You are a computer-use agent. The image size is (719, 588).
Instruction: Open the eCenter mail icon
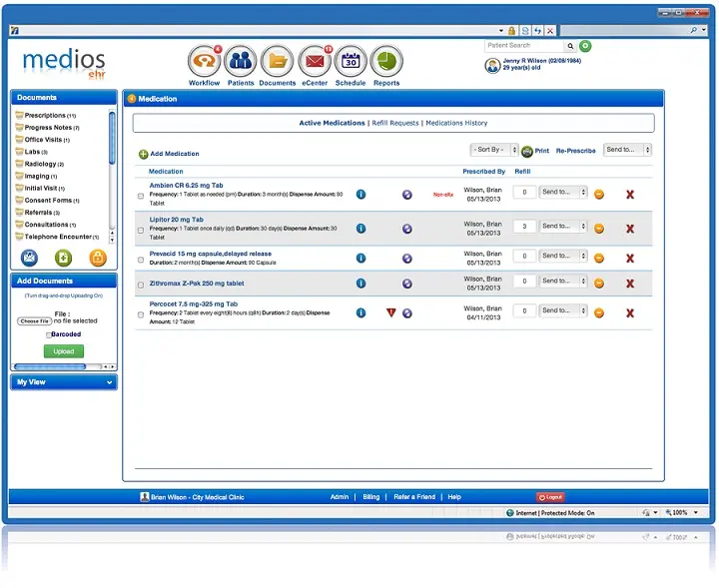(x=315, y=61)
